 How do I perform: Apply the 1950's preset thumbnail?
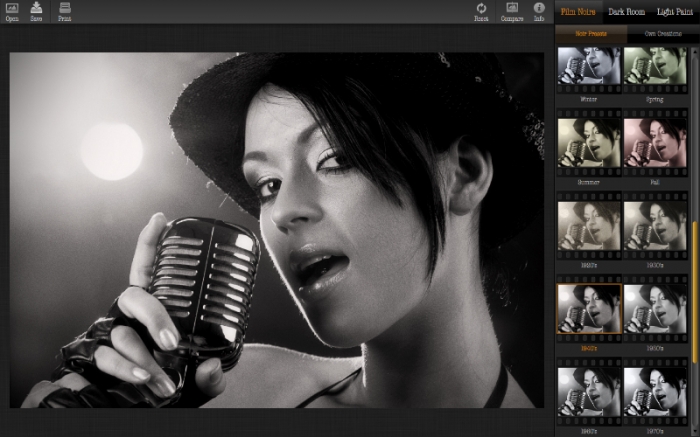tap(655, 309)
